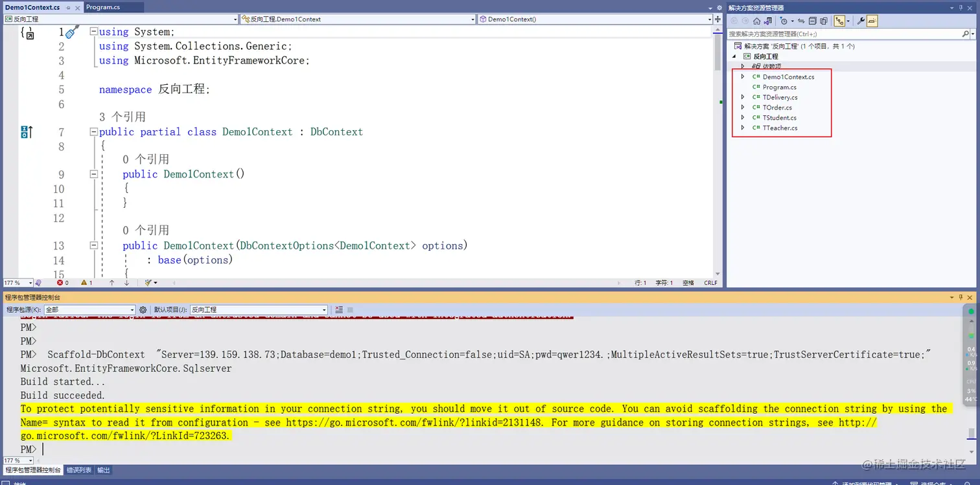Expand the 依赖项 dependencies node

743,66
